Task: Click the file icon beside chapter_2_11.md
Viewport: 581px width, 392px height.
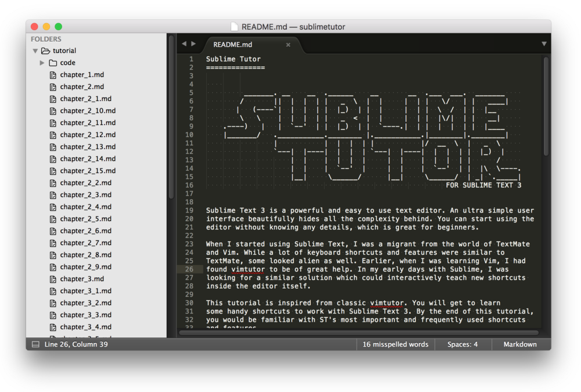Action: [x=53, y=123]
